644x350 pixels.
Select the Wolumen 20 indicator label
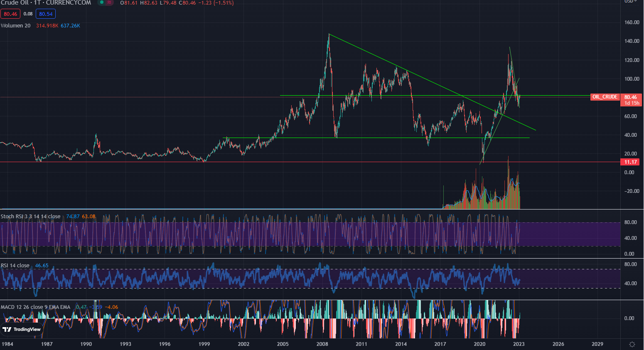(16, 26)
